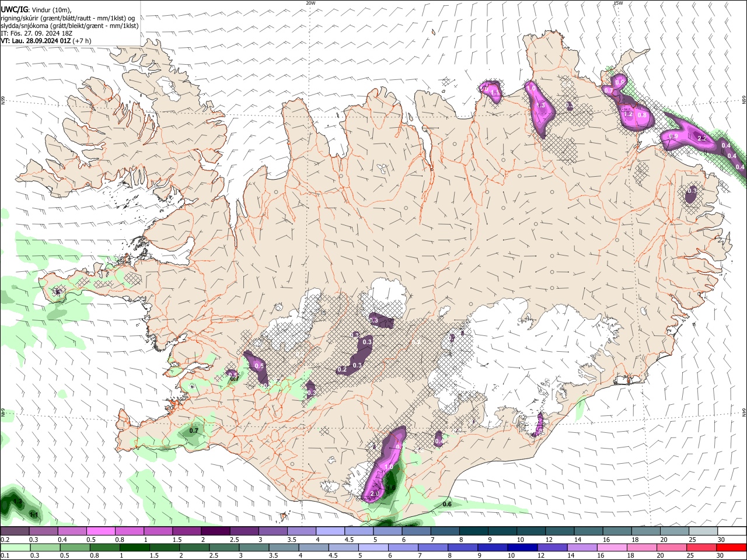Select the light pink swatch labeled 16 in lower scale
This screenshot has width=747, height=560.
[x=612, y=547]
